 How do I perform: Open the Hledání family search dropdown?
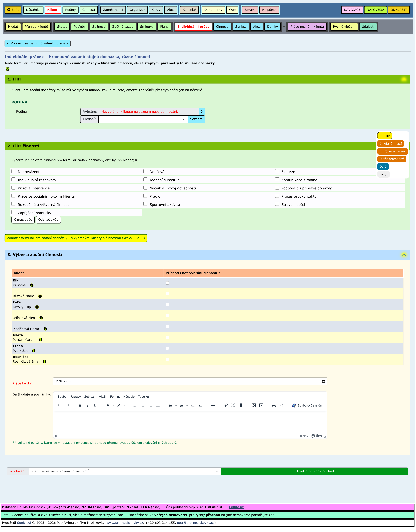pos(143,119)
